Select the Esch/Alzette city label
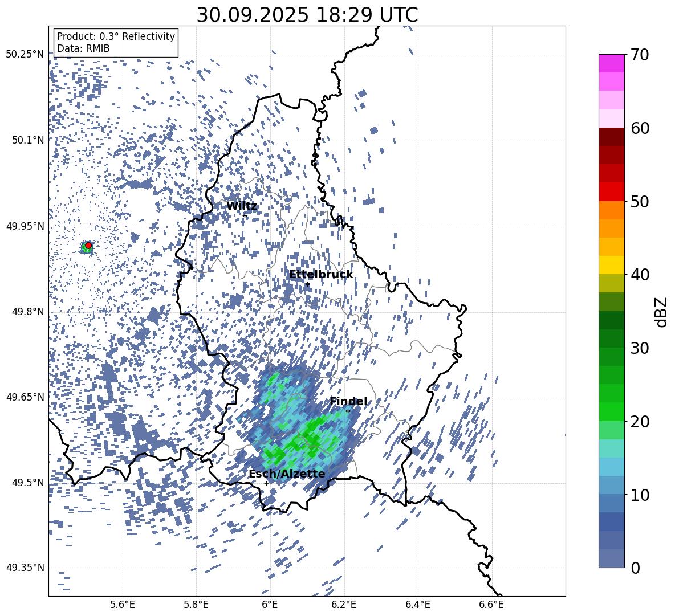This screenshot has width=675, height=616. tap(287, 474)
